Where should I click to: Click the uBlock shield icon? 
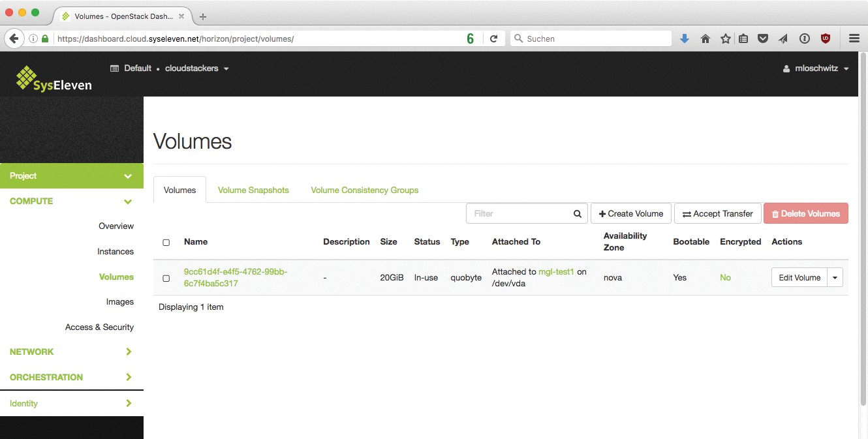826,39
